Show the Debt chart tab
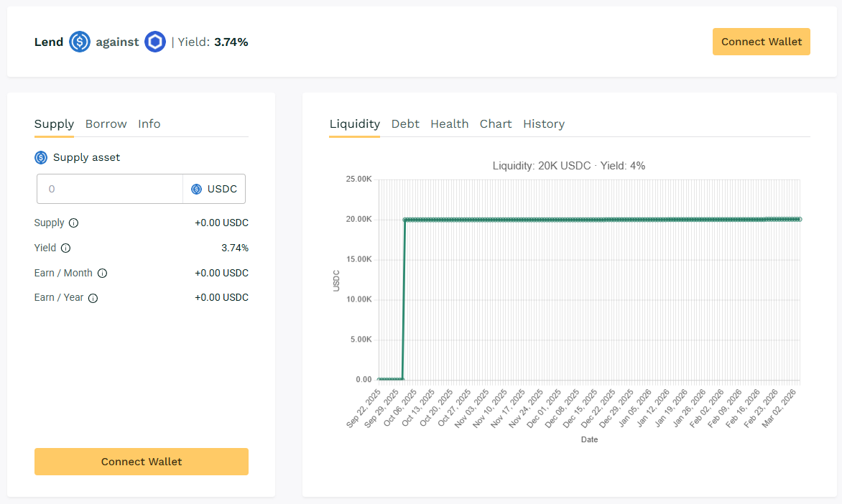Screen dimensions: 842x504 tap(405, 124)
